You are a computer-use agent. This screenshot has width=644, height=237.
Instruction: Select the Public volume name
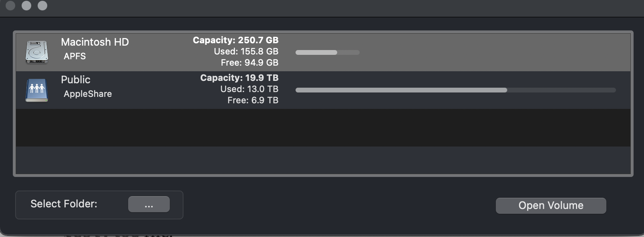click(x=76, y=80)
